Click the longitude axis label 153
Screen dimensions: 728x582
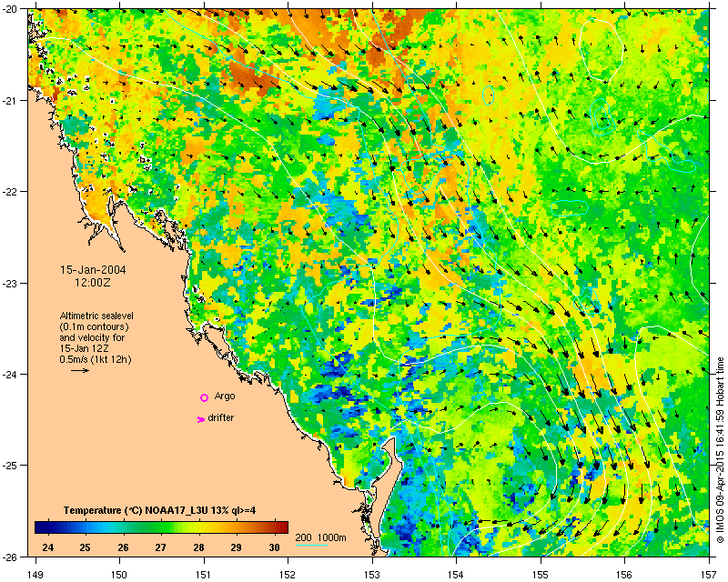coord(372,574)
